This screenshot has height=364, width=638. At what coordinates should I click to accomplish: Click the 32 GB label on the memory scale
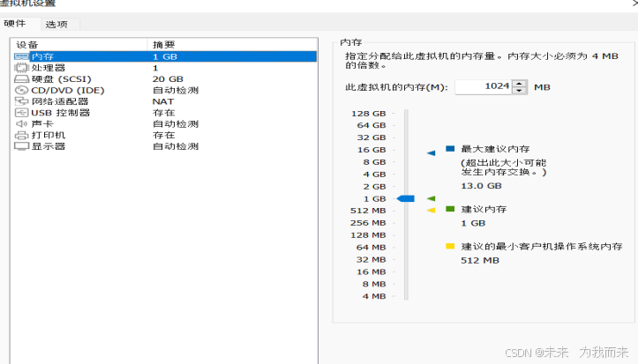372,137
